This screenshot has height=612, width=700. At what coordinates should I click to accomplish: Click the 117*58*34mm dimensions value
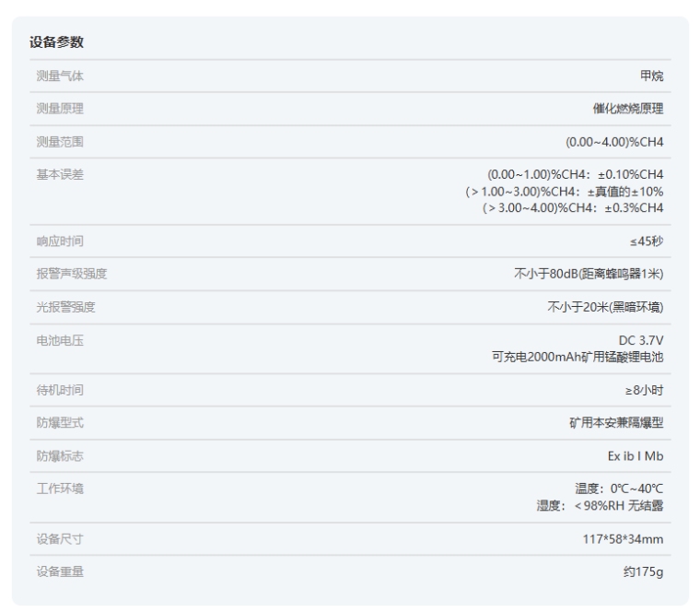(x=617, y=539)
